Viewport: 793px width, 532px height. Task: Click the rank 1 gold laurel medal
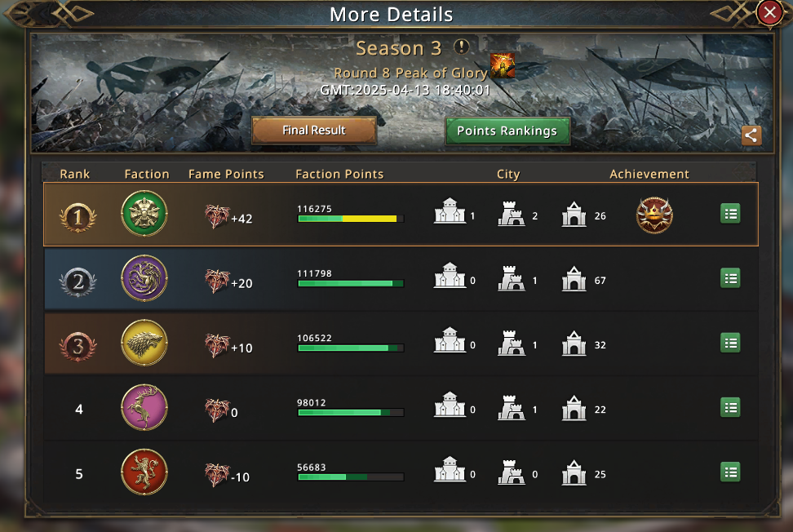point(78,217)
